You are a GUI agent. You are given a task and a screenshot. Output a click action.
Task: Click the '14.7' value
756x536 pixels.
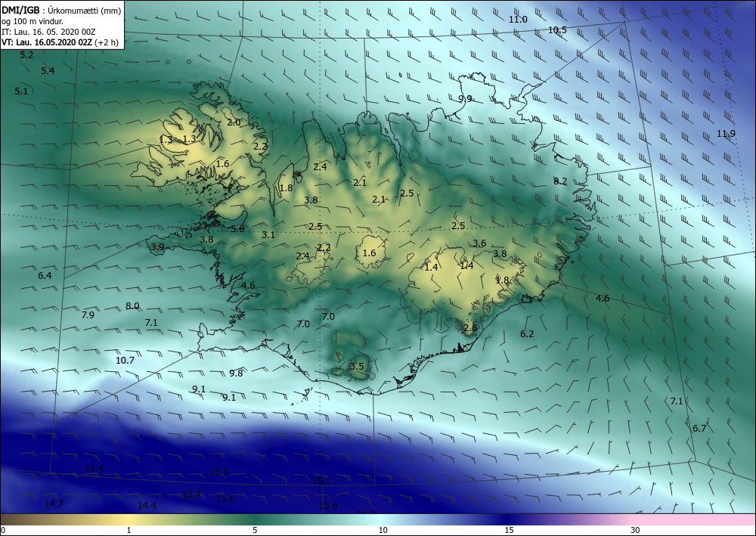pos(54,504)
